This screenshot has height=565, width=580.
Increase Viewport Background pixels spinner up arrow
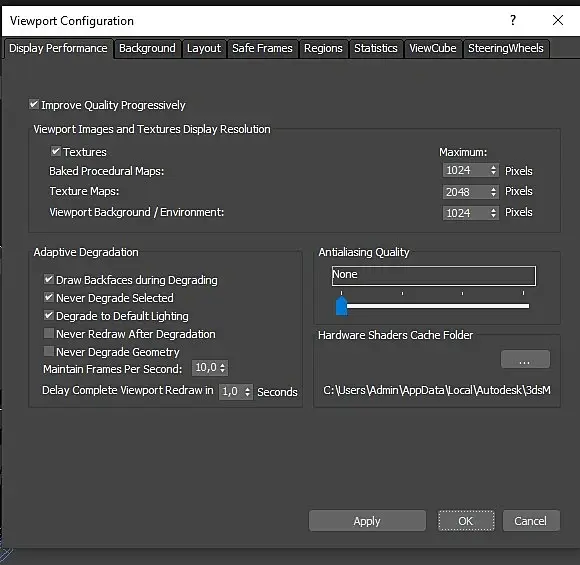493,210
